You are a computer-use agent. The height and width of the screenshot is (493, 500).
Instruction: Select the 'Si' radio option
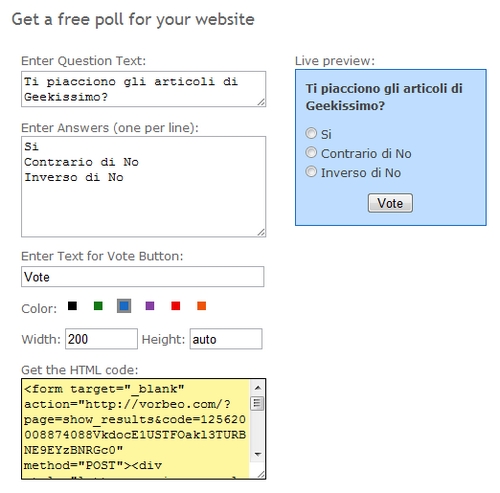coord(311,133)
